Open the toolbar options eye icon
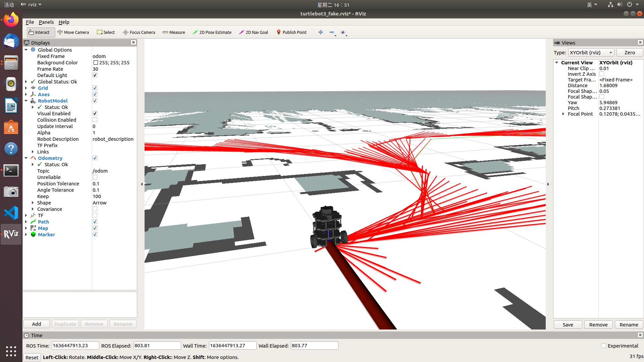The height and width of the screenshot is (362, 644). [x=343, y=32]
